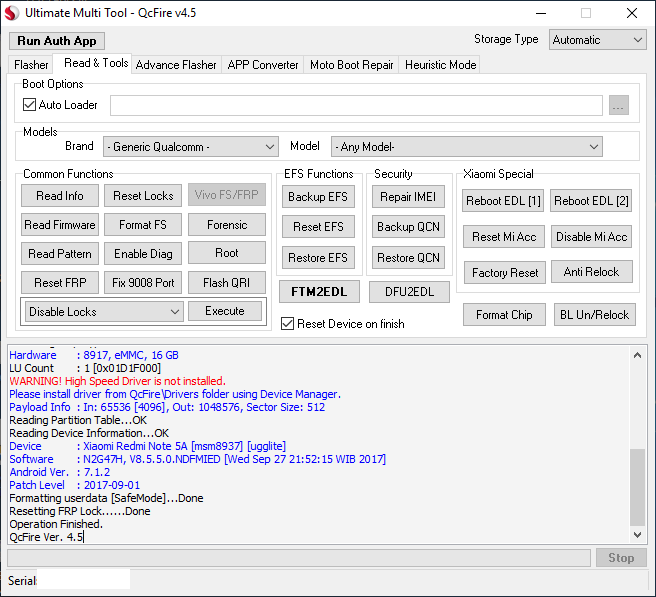Click the Format Chip button
Image resolution: width=656 pixels, height=597 pixels.
point(504,315)
